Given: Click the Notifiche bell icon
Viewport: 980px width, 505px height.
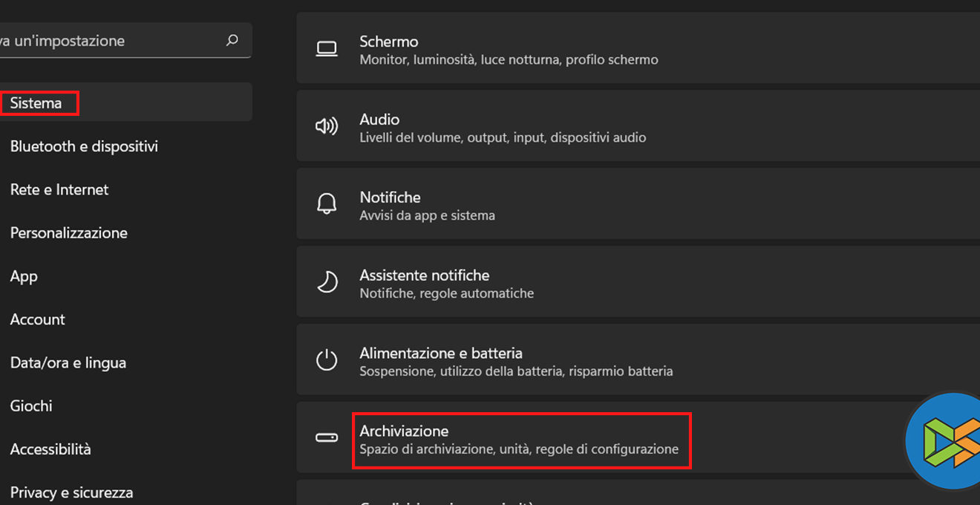Looking at the screenshot, I should [x=327, y=204].
